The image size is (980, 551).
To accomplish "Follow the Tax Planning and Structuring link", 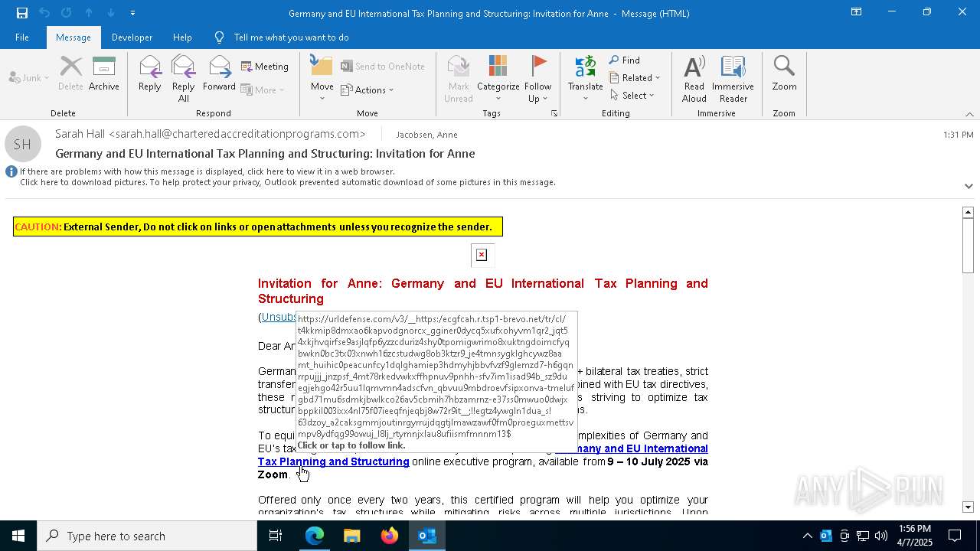I will pos(334,461).
